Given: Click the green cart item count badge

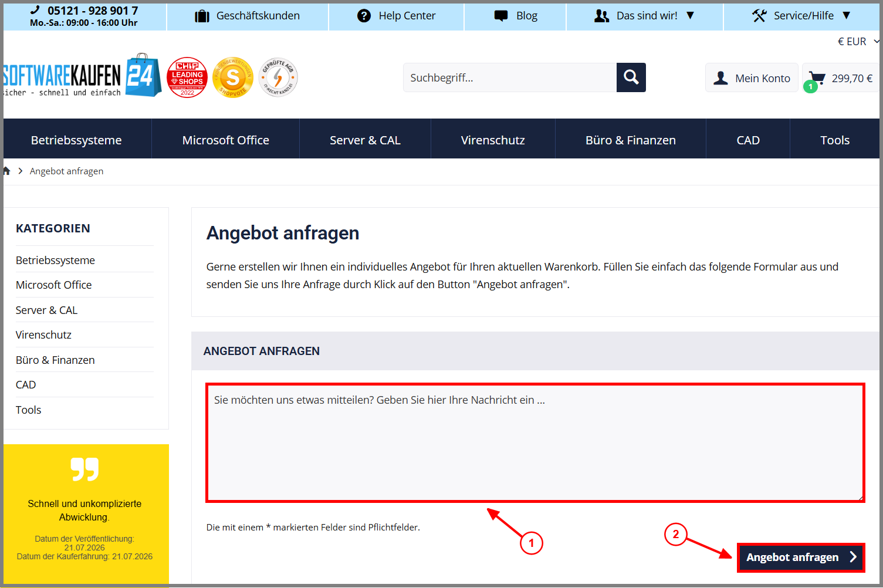Looking at the screenshot, I should 811,86.
